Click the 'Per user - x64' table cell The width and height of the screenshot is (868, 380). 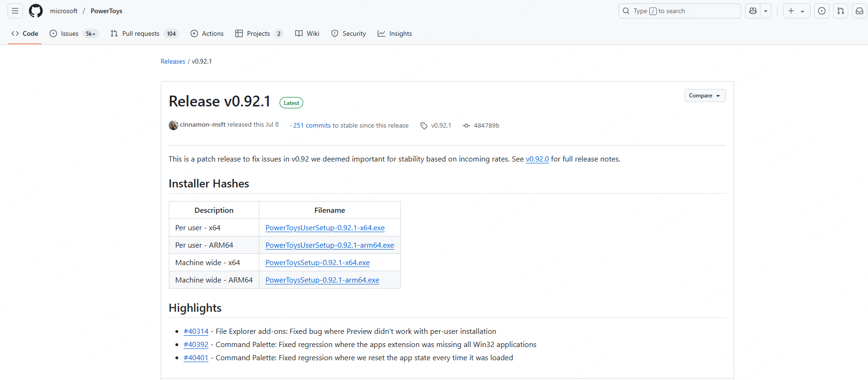[x=214, y=228]
